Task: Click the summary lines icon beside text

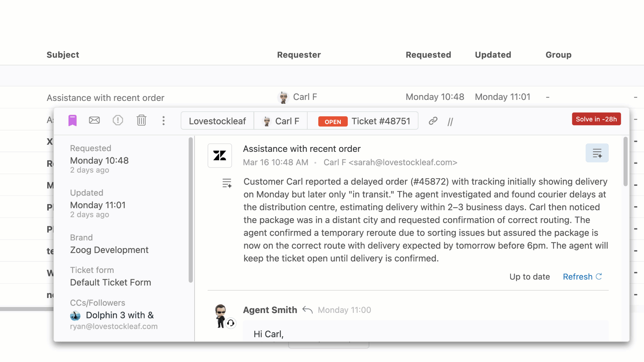Action: coord(227,183)
